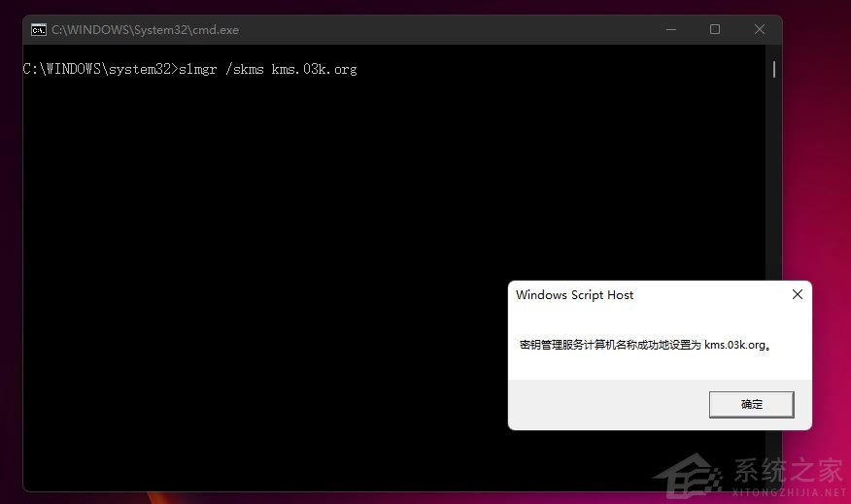The width and height of the screenshot is (851, 504).
Task: Maximize the command prompt window
Action: (x=715, y=30)
